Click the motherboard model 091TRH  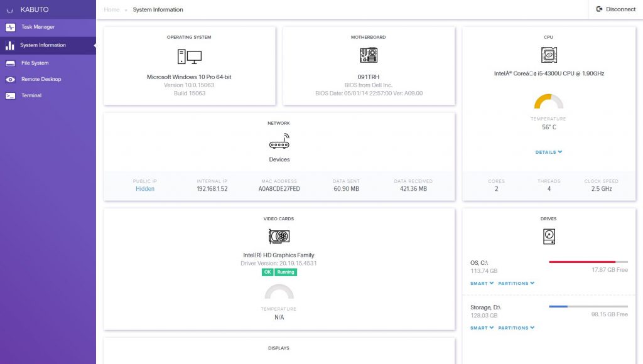pos(368,77)
